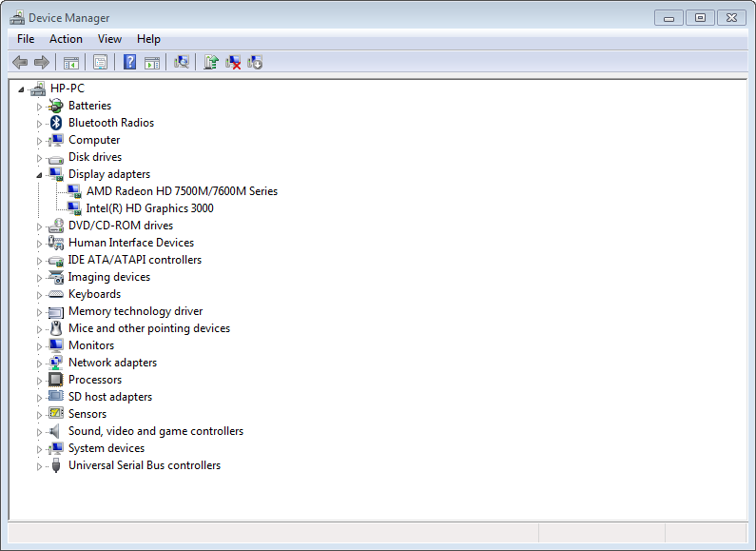This screenshot has width=756, height=551.
Task: Click the Imaging devices camera icon
Action: [x=56, y=277]
